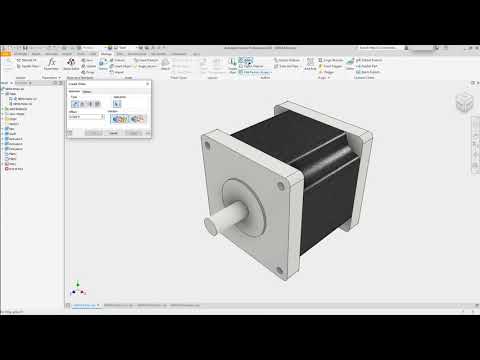480x360 pixels.
Task: Click Apply in Create iMate dialog
Action: coord(133,133)
